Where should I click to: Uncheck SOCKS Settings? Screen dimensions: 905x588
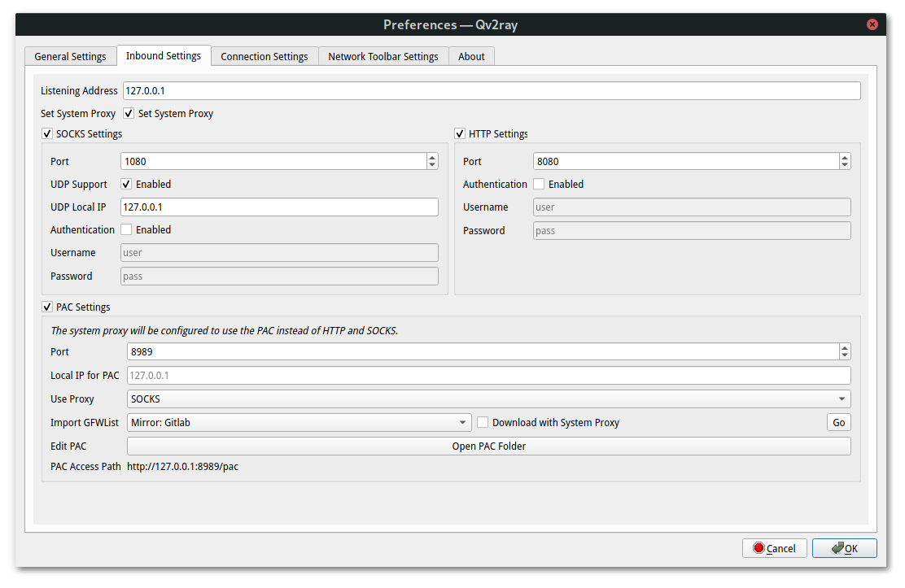[47, 133]
